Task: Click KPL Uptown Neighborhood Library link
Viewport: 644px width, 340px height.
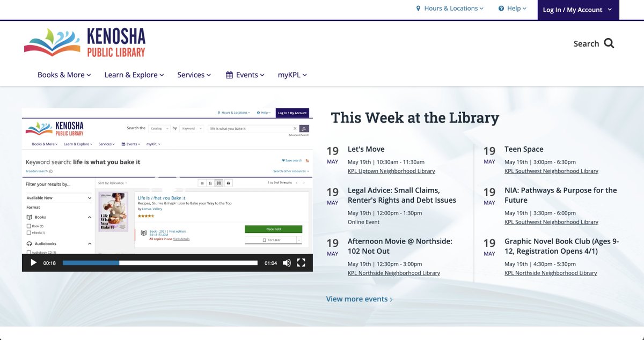Action: 391,171
